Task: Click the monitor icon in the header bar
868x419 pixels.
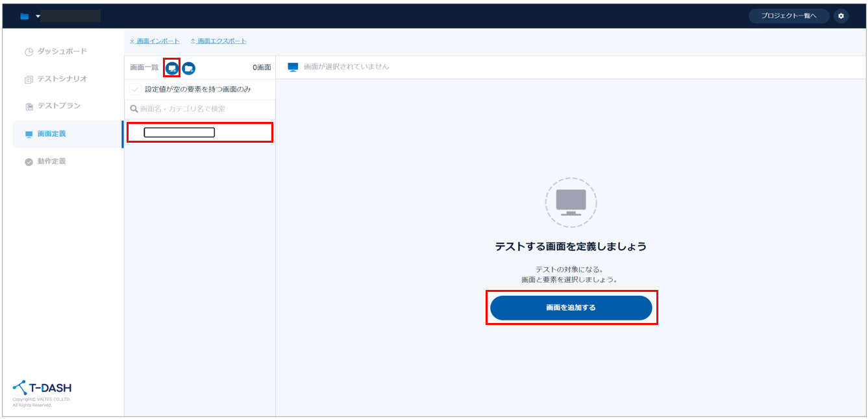Action: 293,67
